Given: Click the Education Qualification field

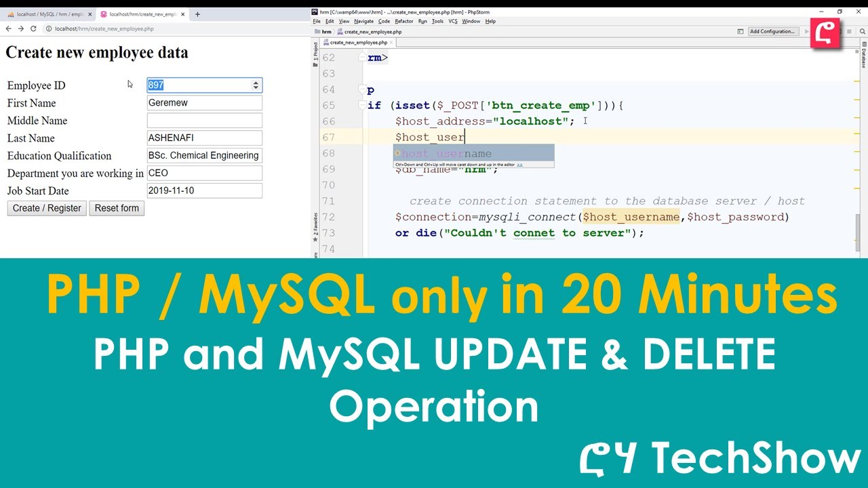Looking at the screenshot, I should [204, 155].
